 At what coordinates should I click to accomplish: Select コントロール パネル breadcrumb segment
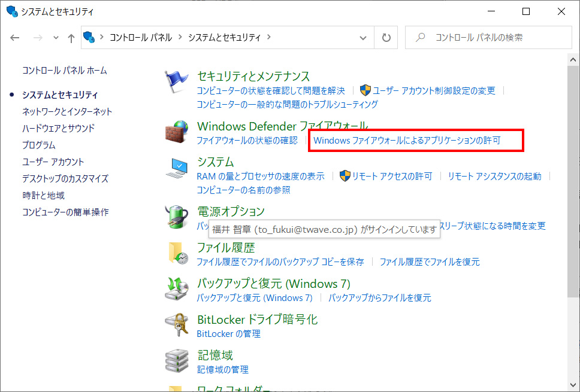[x=141, y=37]
